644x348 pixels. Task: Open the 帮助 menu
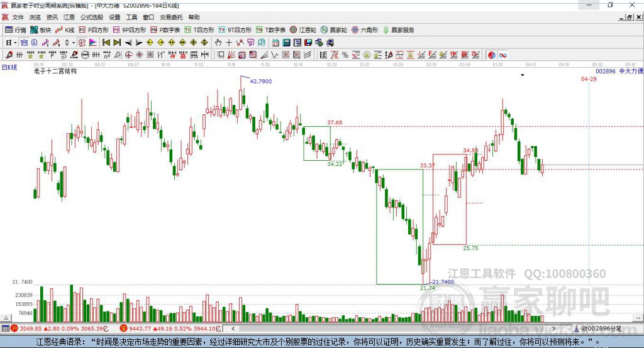click(194, 17)
